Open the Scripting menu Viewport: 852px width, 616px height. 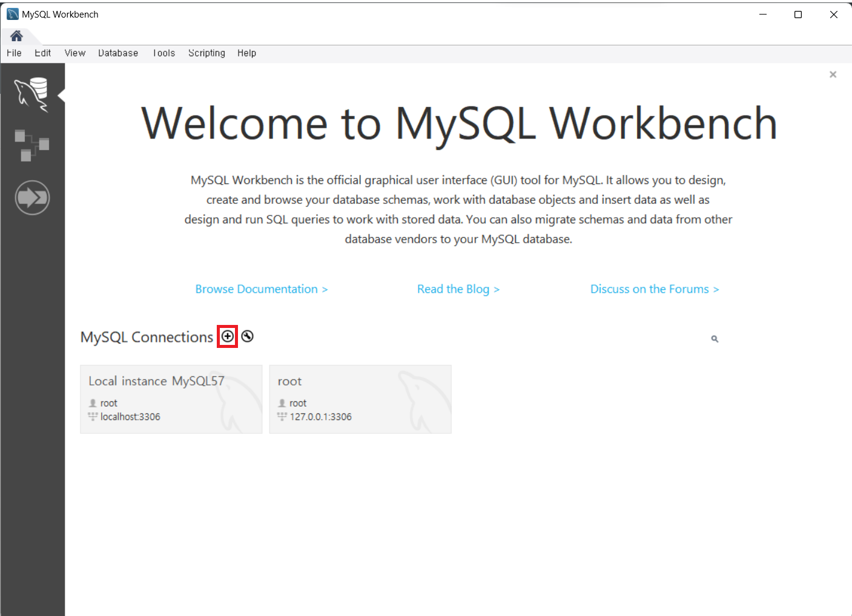pyautogui.click(x=206, y=53)
